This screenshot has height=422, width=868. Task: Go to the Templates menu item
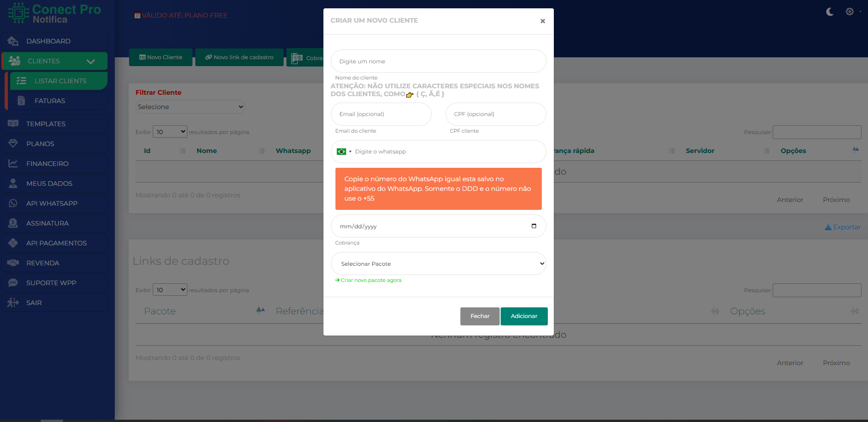point(46,124)
